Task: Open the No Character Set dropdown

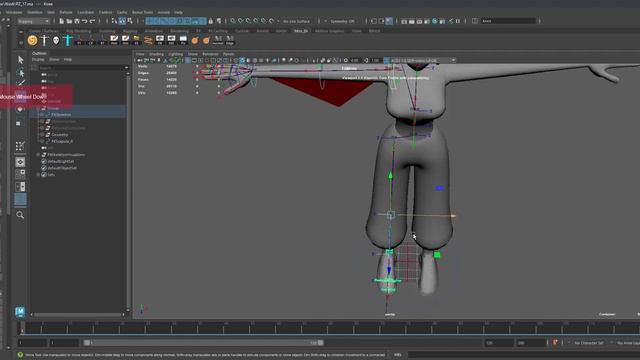Action: coord(588,343)
